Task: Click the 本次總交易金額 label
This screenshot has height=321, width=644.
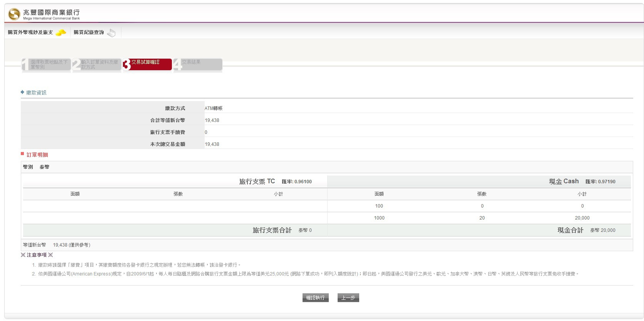Action: (167, 144)
